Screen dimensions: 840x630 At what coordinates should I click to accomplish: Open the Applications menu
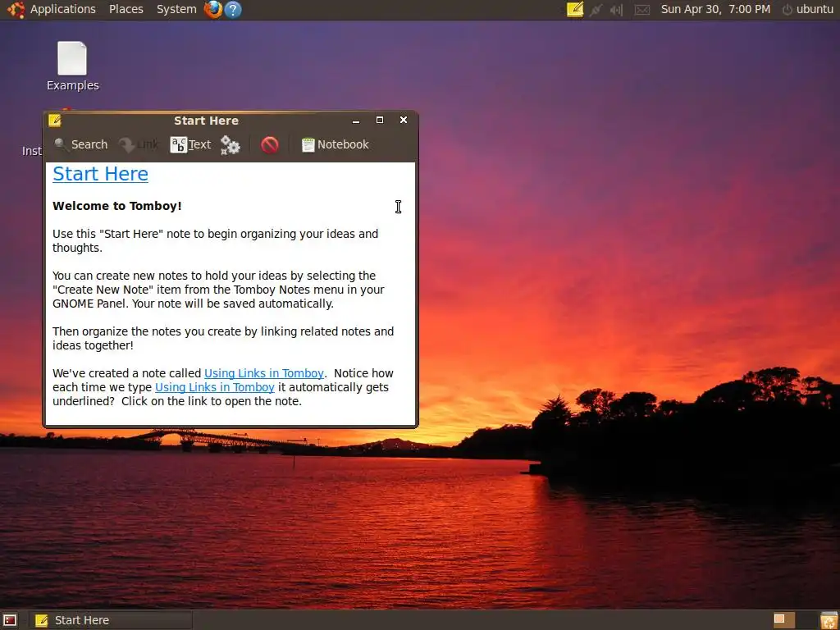[62, 9]
